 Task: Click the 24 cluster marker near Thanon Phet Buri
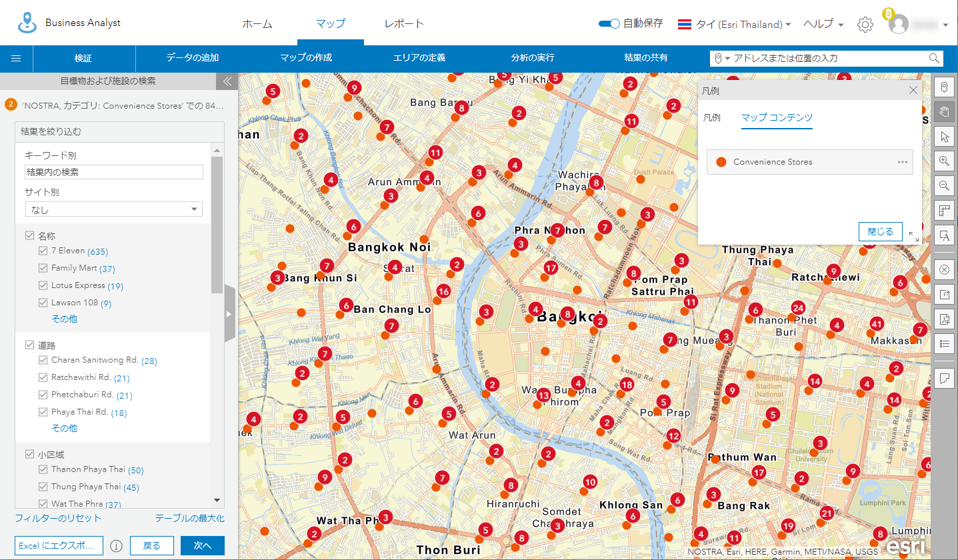click(x=798, y=308)
